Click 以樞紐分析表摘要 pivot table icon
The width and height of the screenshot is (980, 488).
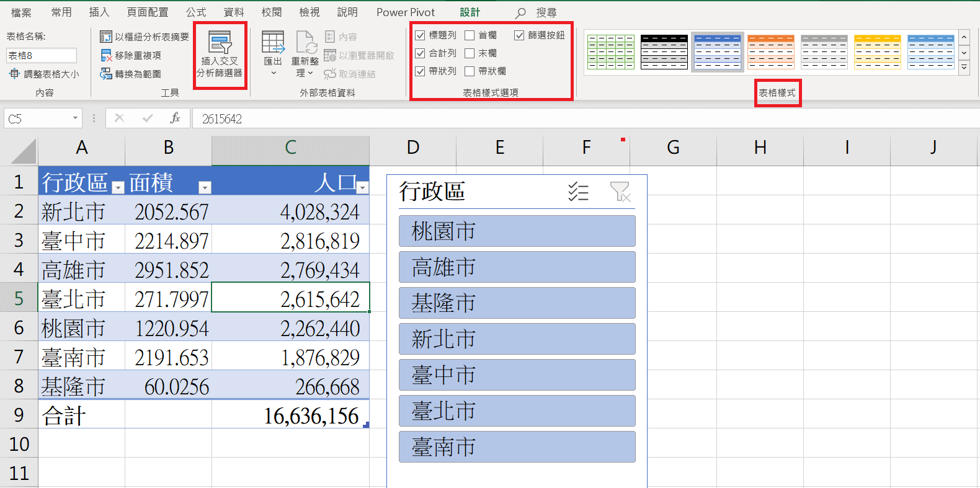click(x=106, y=37)
